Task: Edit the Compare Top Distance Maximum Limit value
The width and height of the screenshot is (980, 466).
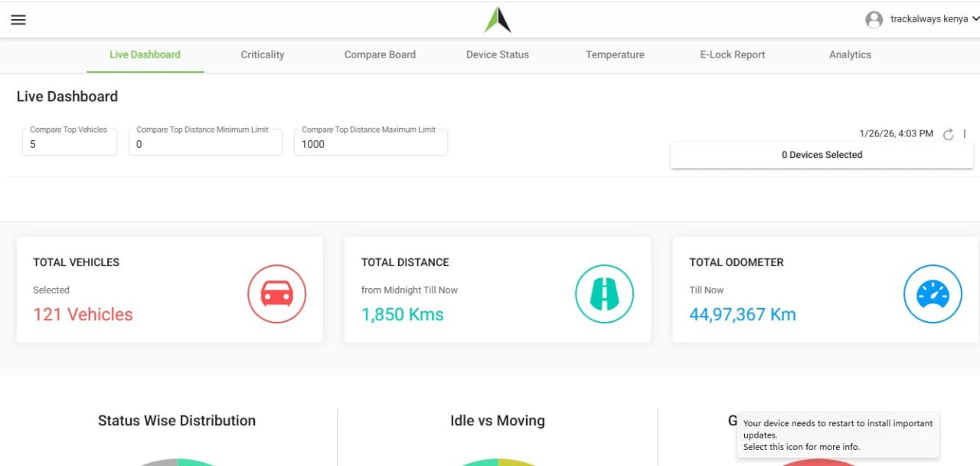Action: coord(371,144)
